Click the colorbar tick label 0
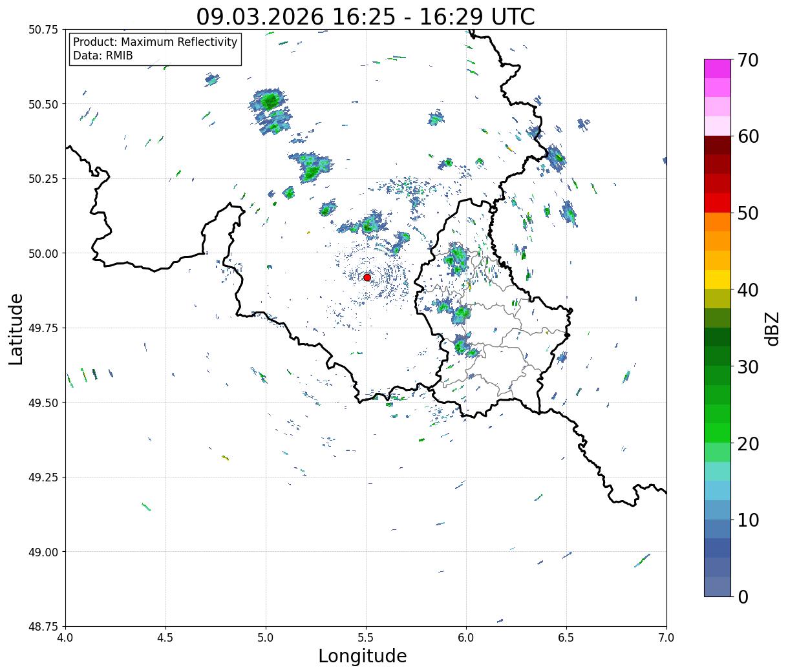This screenshot has height=672, width=788. click(742, 597)
